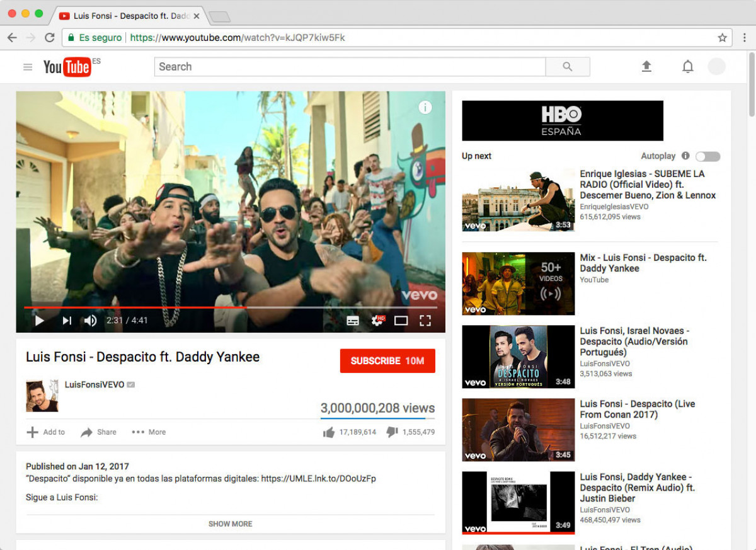Open video quality settings gear

[377, 321]
